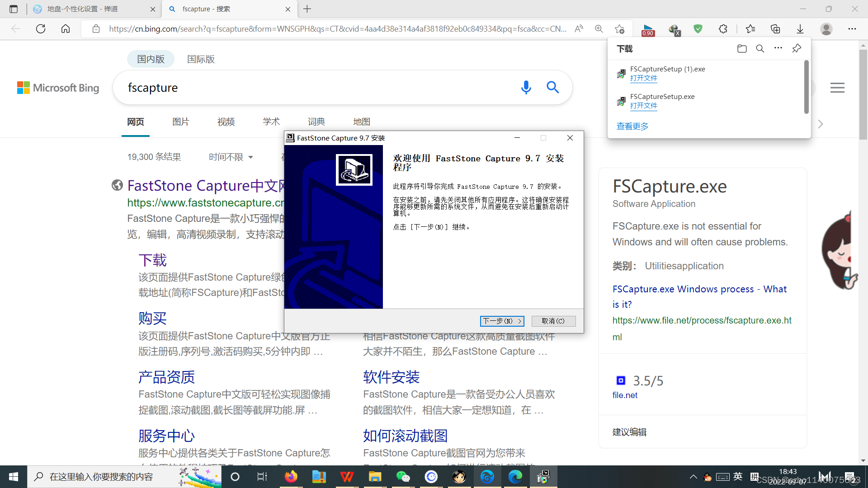Expand the 时间不限 time filter
868x488 pixels.
click(231, 157)
